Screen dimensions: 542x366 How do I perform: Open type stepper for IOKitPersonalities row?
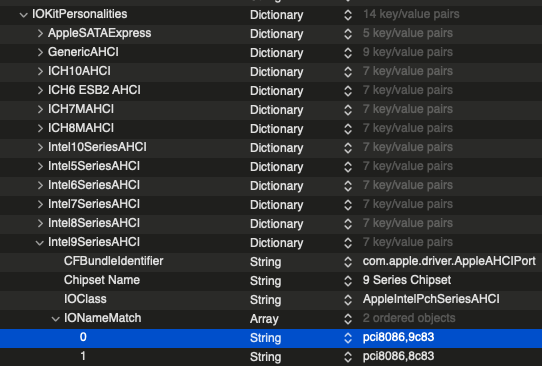(348, 15)
